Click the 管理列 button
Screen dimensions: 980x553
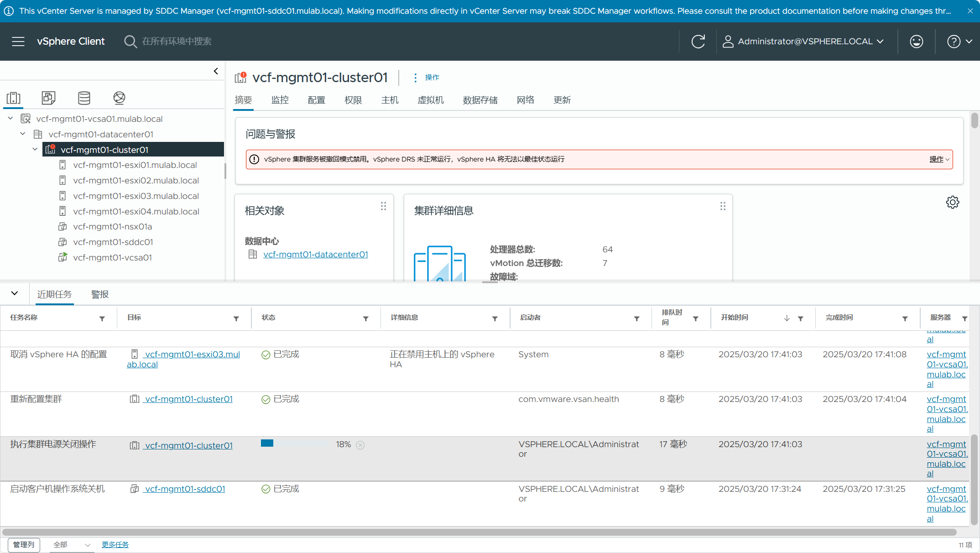[x=24, y=545]
